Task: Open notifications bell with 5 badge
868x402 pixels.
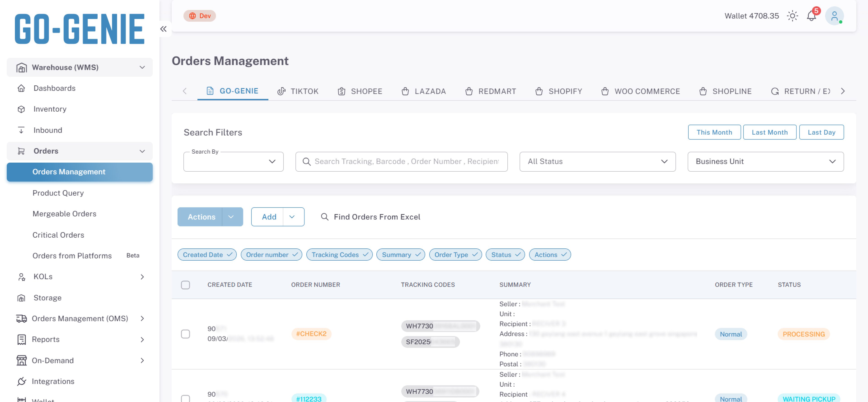Action: pos(811,16)
